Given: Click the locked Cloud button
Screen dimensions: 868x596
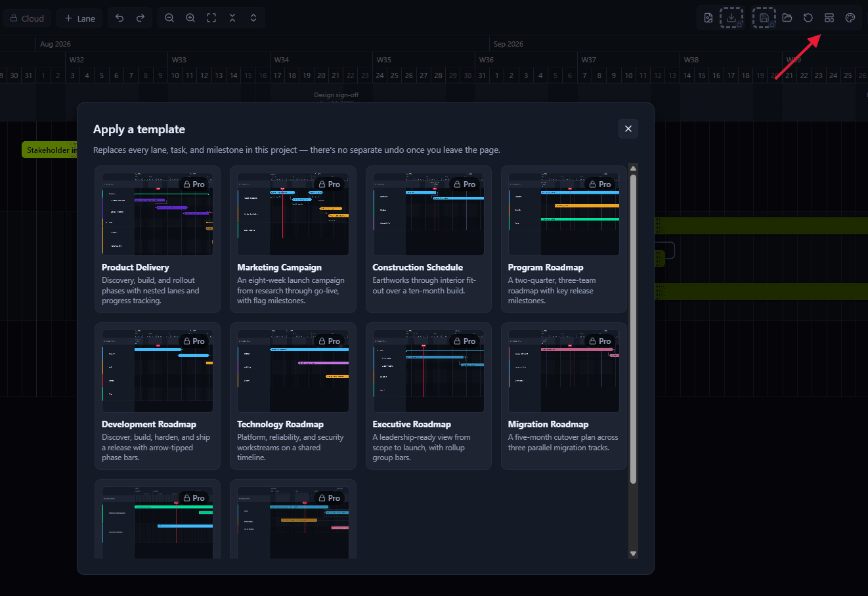Looking at the screenshot, I should point(27,18).
